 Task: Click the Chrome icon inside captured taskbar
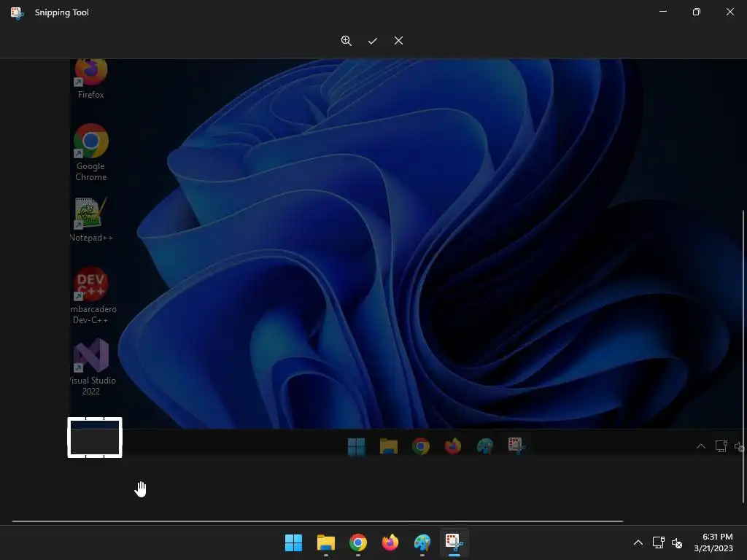pos(421,447)
